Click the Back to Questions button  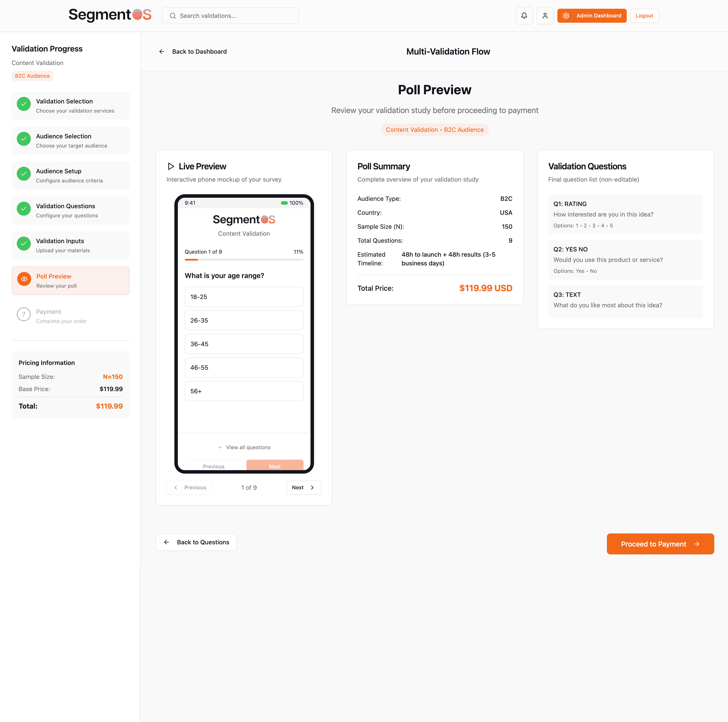tap(196, 542)
